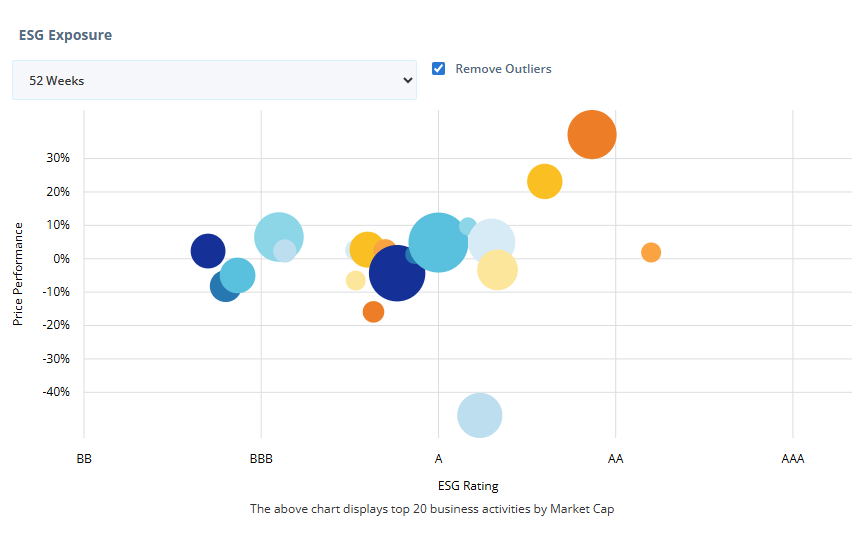Click the bright cyan bubble left of BBB
Screen dimensions: 864x536
[238, 274]
